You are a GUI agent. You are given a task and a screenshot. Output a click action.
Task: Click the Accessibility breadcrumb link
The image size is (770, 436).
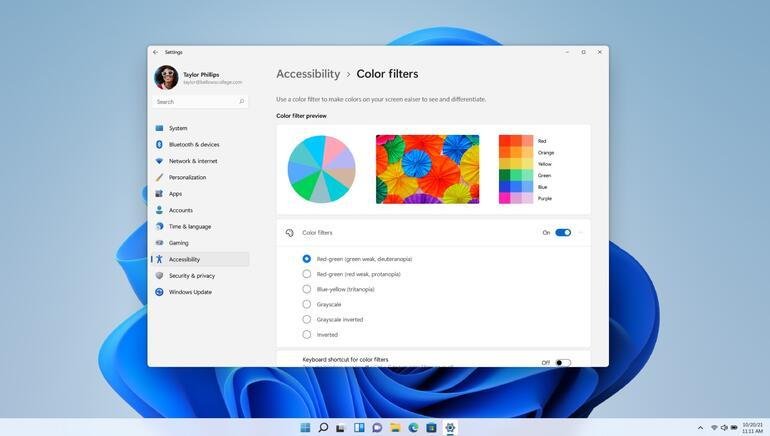pyautogui.click(x=308, y=74)
